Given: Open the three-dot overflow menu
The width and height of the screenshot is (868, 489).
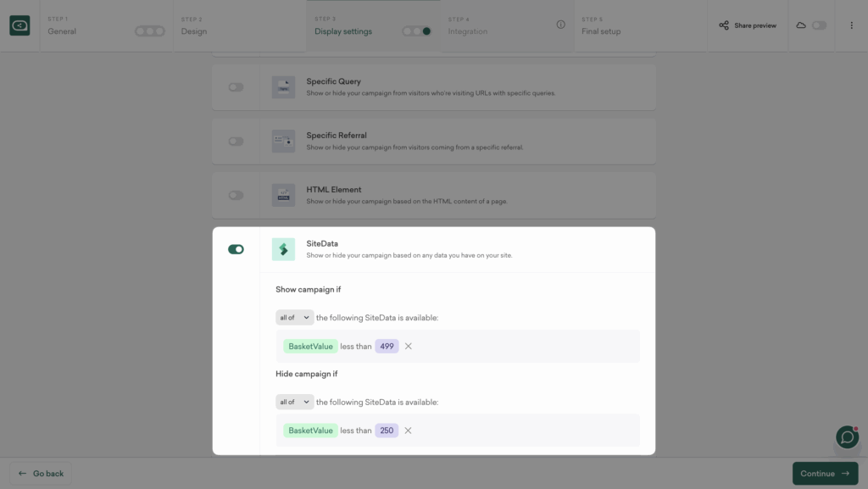Looking at the screenshot, I should coord(851,25).
